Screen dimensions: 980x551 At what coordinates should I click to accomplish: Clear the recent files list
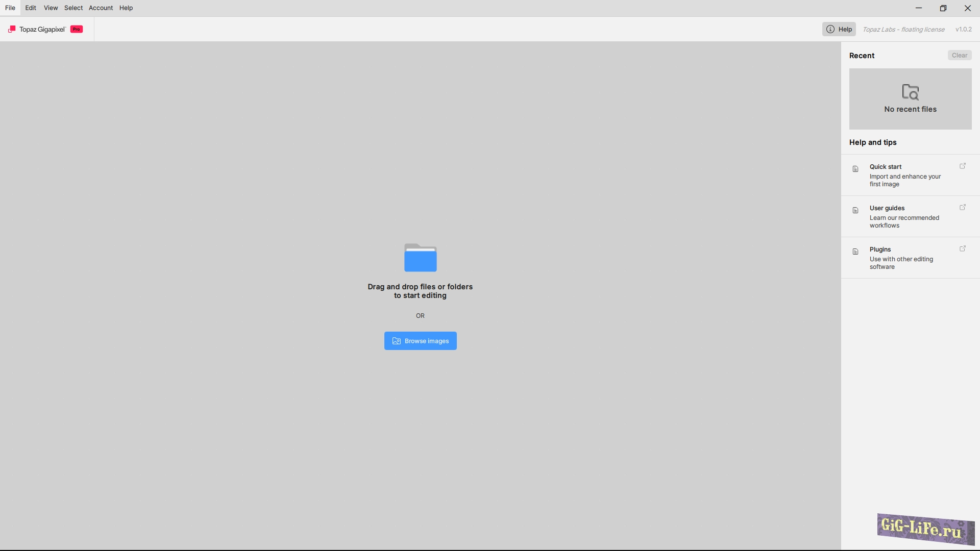959,55
